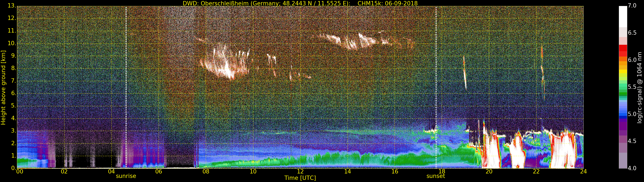Click the '14' time axis tick label
This screenshot has height=182, width=644.
click(348, 171)
